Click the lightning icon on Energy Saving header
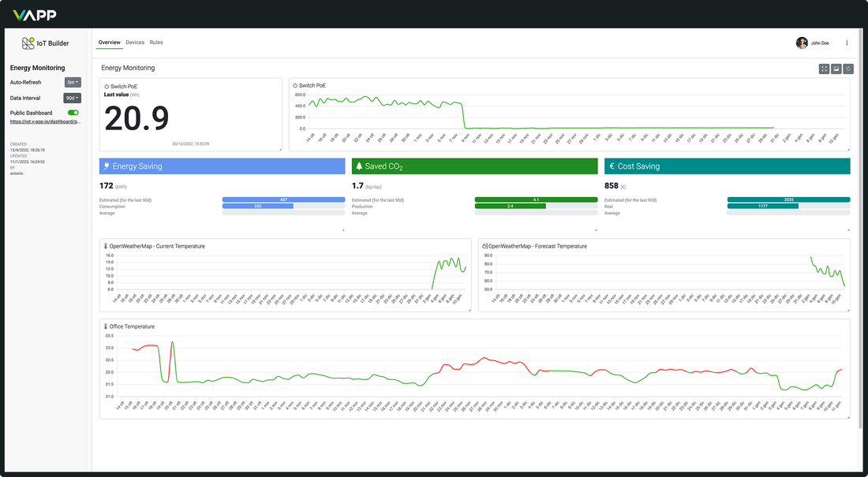Screen dimensions: 868x477 tap(107, 166)
